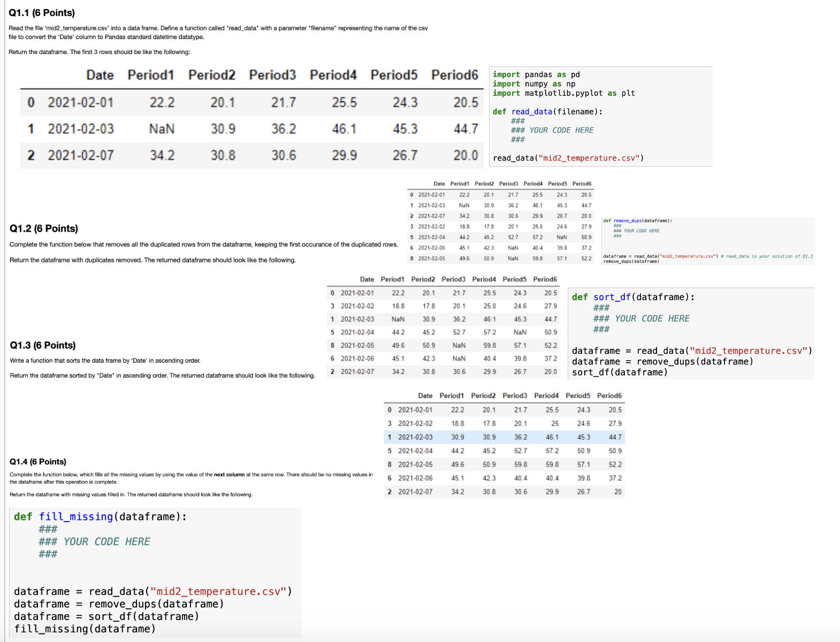Click the "dataframe = sort_df(dataframe)" assignment line
This screenshot has height=642, width=840.
tap(106, 616)
